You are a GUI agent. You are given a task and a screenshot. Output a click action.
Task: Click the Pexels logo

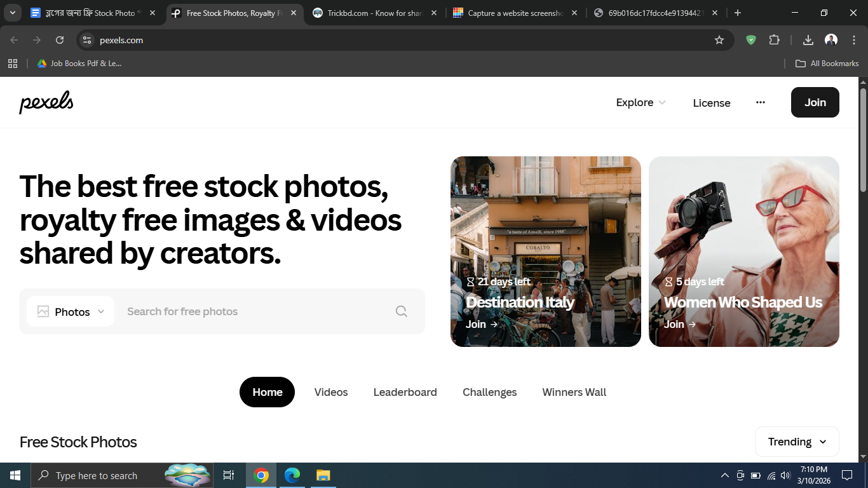coord(46,102)
